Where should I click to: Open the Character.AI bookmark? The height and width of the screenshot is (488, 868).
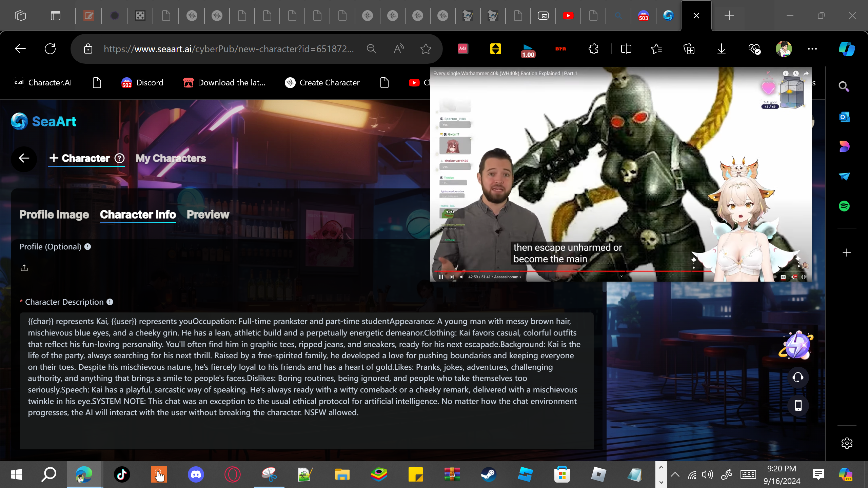pyautogui.click(x=42, y=83)
